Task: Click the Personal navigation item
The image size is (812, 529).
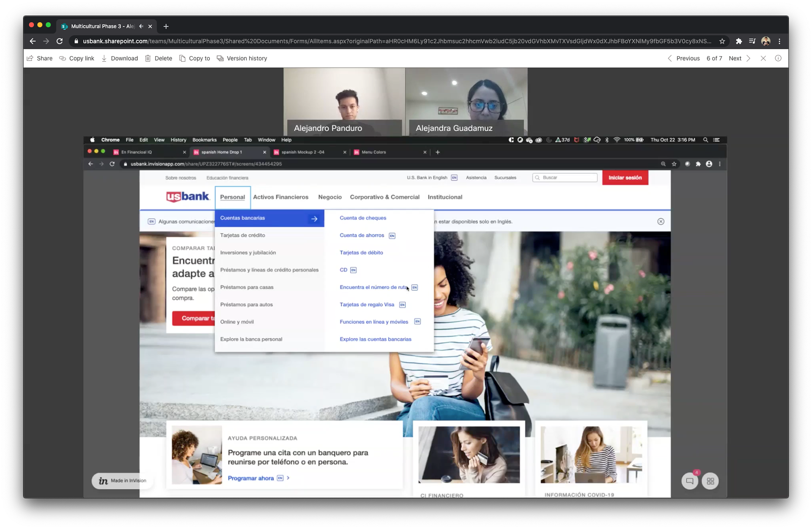Action: point(232,197)
